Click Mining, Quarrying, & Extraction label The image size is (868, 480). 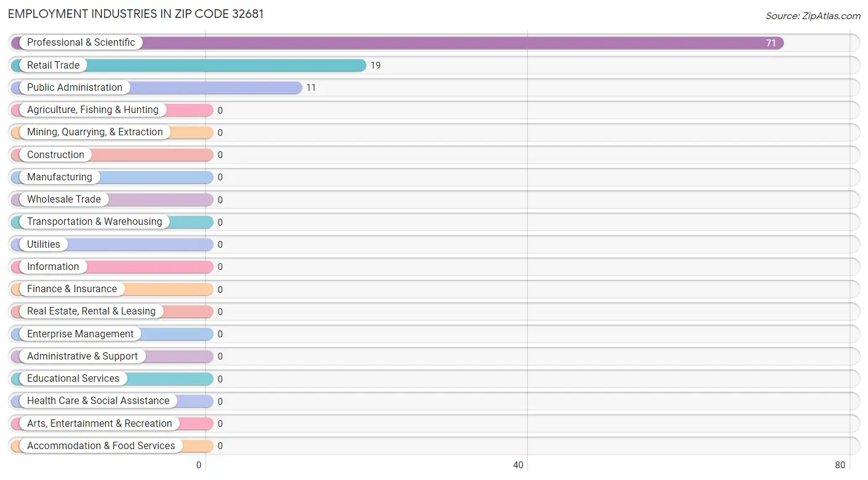tap(95, 132)
